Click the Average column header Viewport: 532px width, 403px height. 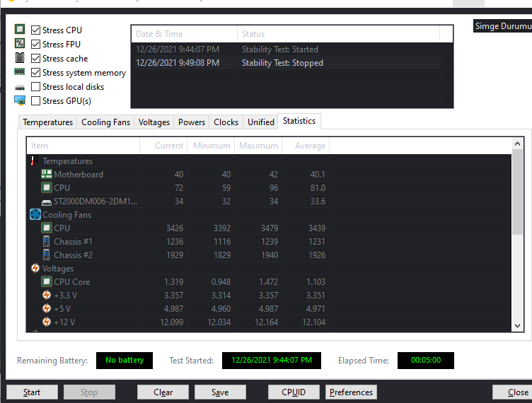306,146
